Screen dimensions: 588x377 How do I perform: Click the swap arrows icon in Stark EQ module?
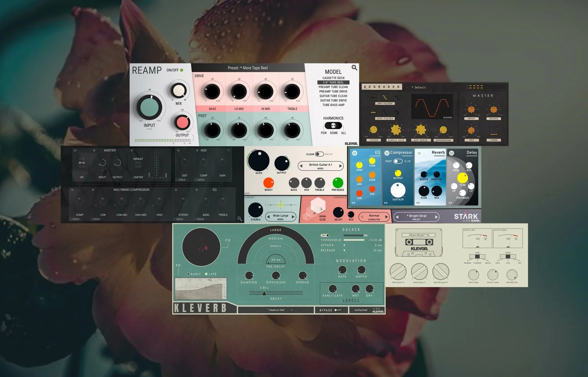353,203
